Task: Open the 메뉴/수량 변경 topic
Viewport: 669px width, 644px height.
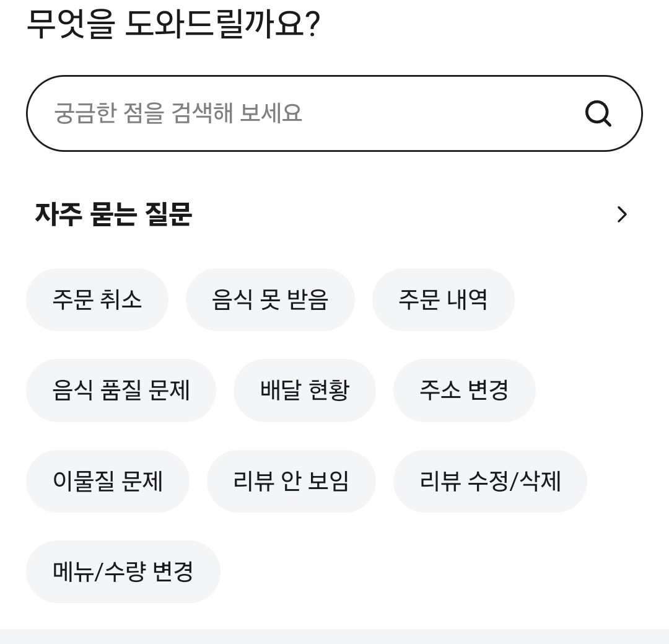Action: coord(123,571)
